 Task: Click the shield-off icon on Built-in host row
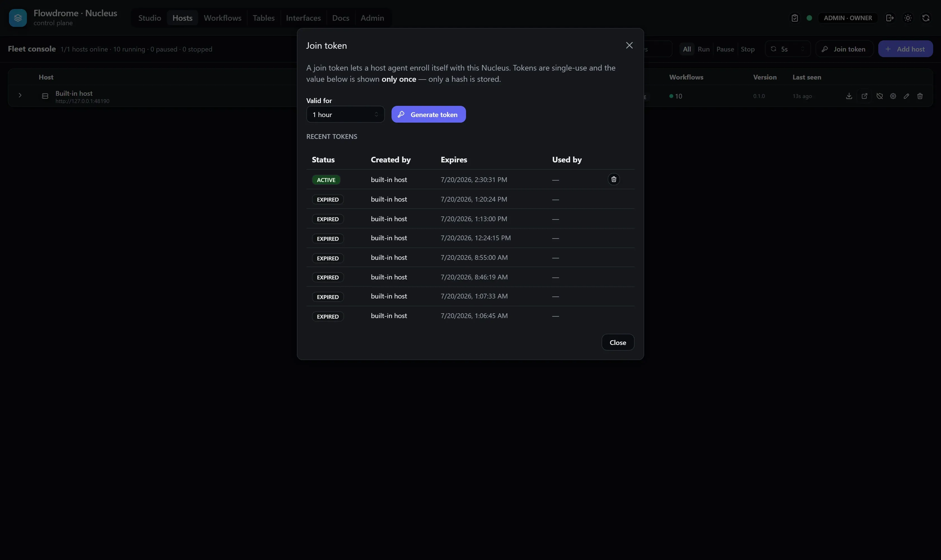pyautogui.click(x=879, y=96)
